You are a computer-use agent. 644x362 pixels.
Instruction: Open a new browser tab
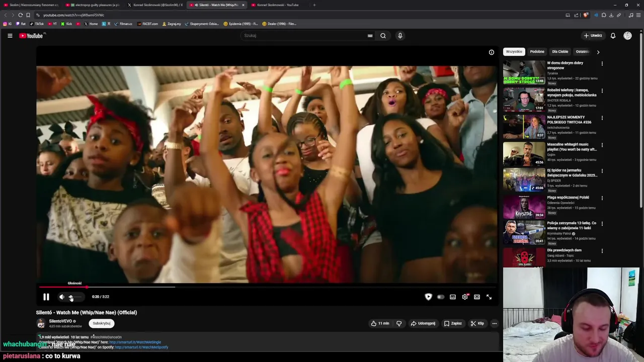click(314, 5)
